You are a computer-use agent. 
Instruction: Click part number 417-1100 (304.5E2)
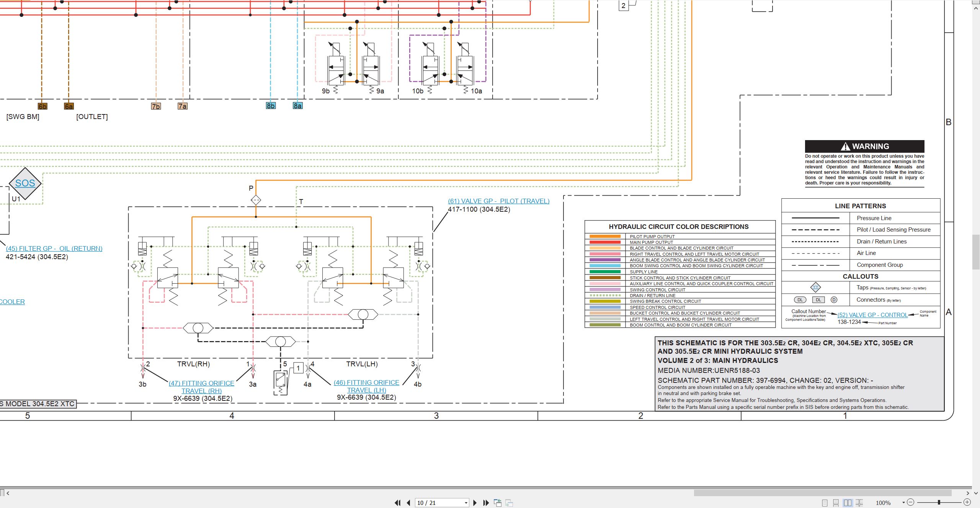[x=479, y=209]
